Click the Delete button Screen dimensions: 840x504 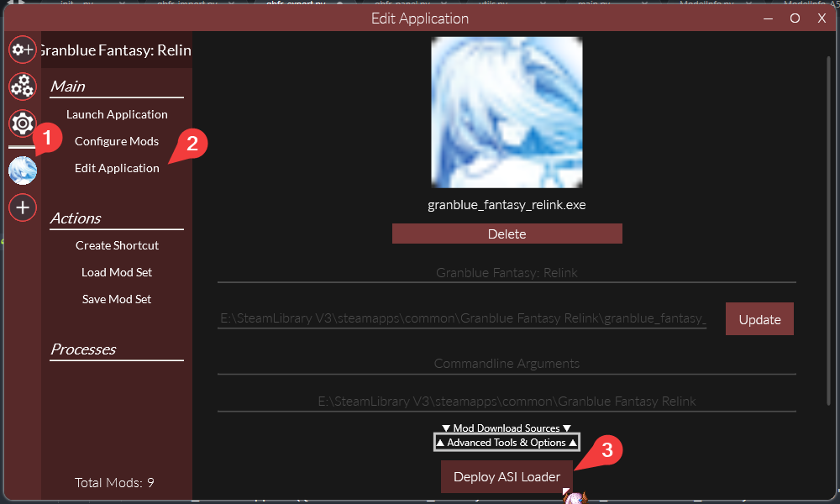pos(507,234)
